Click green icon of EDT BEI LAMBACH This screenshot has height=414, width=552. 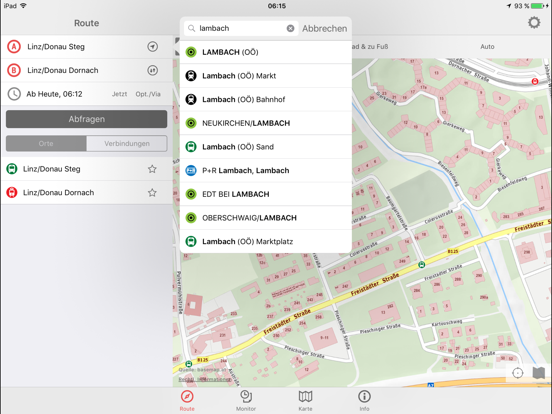pos(191,194)
